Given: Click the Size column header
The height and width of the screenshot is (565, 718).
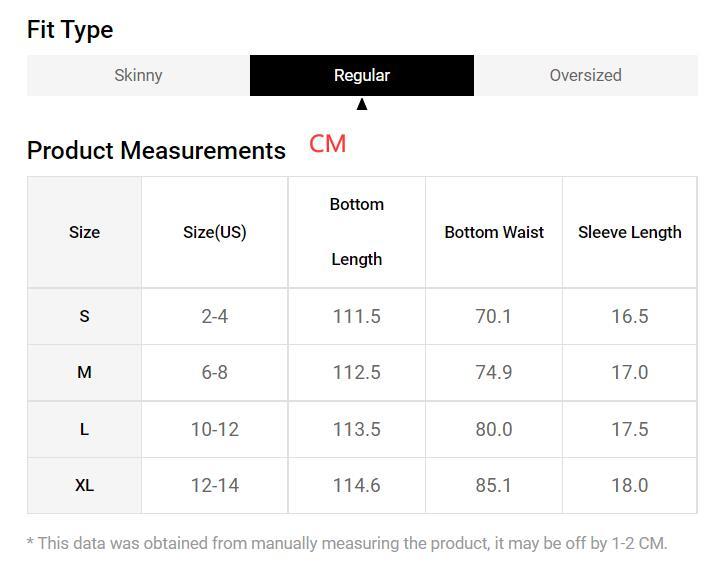Looking at the screenshot, I should (x=84, y=232).
